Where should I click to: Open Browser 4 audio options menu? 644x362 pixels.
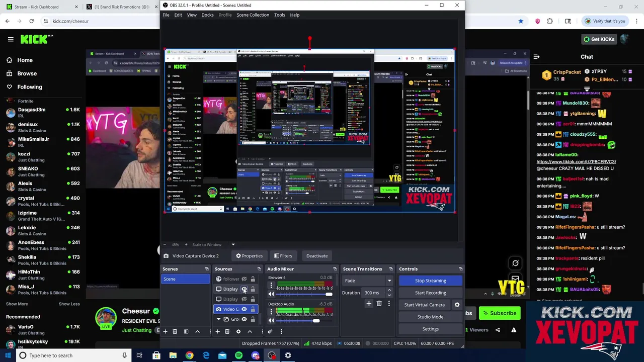(x=271, y=285)
